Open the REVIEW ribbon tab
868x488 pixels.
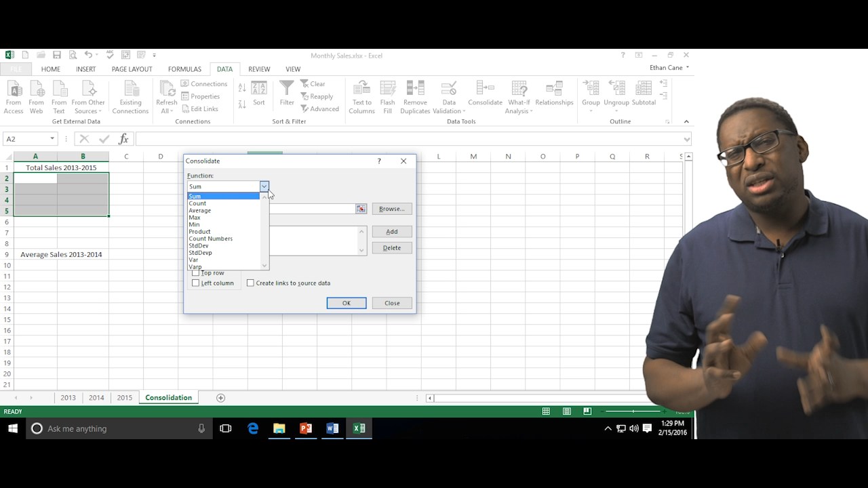pos(259,69)
